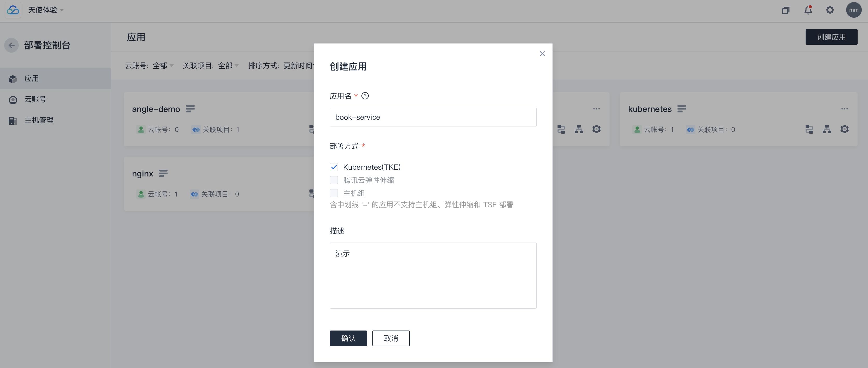This screenshot has width=868, height=368.
Task: Uncheck Kubernetes(TKE) deployment option
Action: (x=334, y=167)
